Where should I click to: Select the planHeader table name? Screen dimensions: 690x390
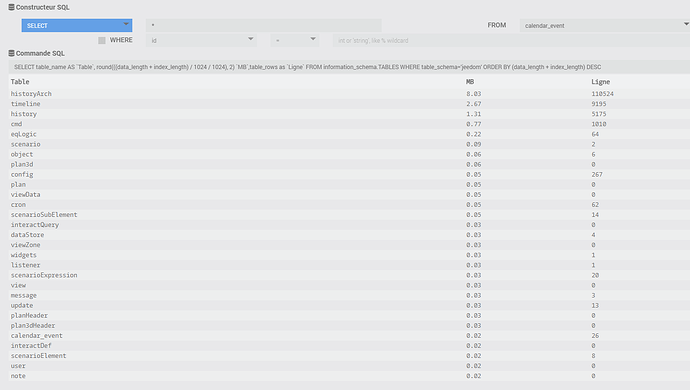click(x=29, y=316)
